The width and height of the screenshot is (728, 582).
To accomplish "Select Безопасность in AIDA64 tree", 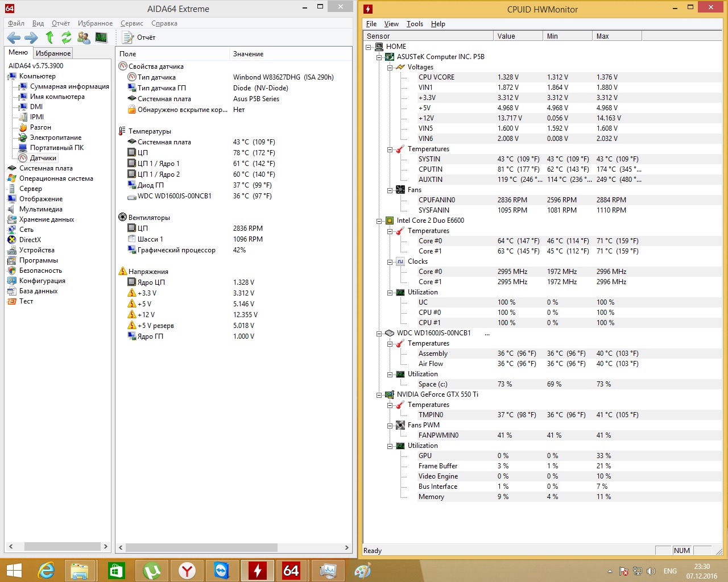I will click(x=40, y=271).
